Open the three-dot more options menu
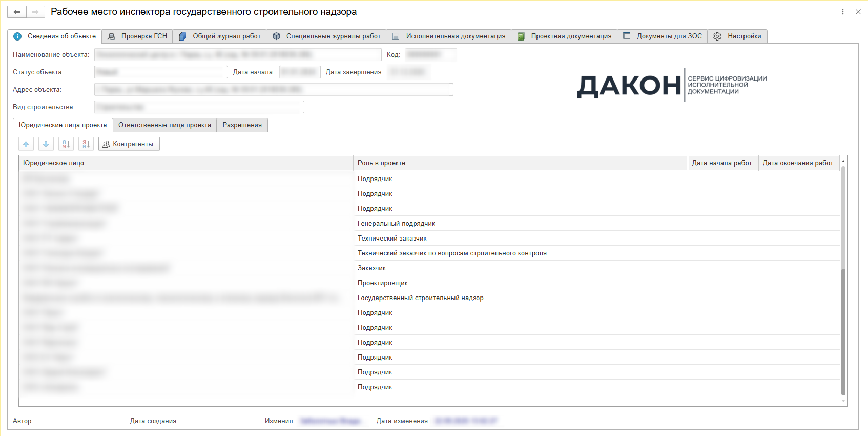Screen dimensions: 868x436 [x=843, y=12]
